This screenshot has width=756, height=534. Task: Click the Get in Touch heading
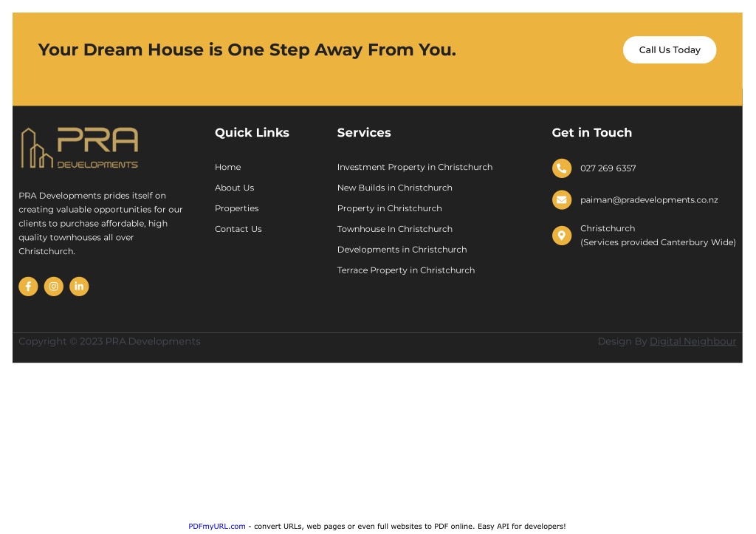pos(591,133)
